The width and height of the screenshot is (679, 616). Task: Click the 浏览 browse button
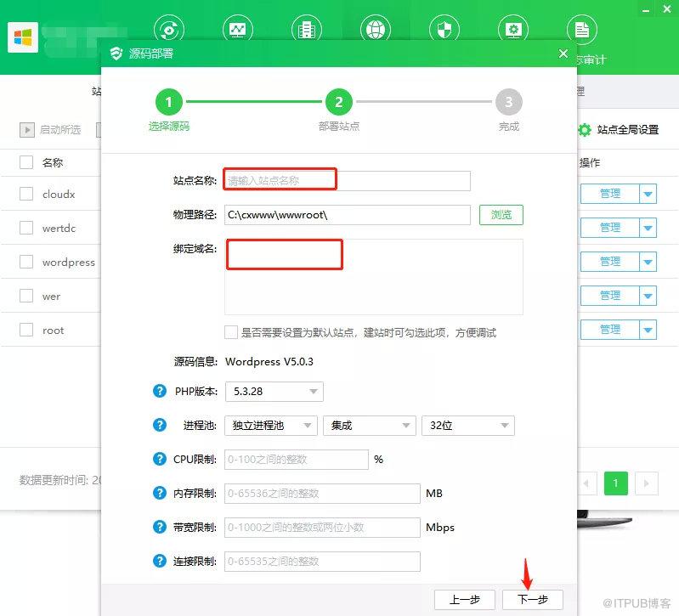pyautogui.click(x=501, y=215)
